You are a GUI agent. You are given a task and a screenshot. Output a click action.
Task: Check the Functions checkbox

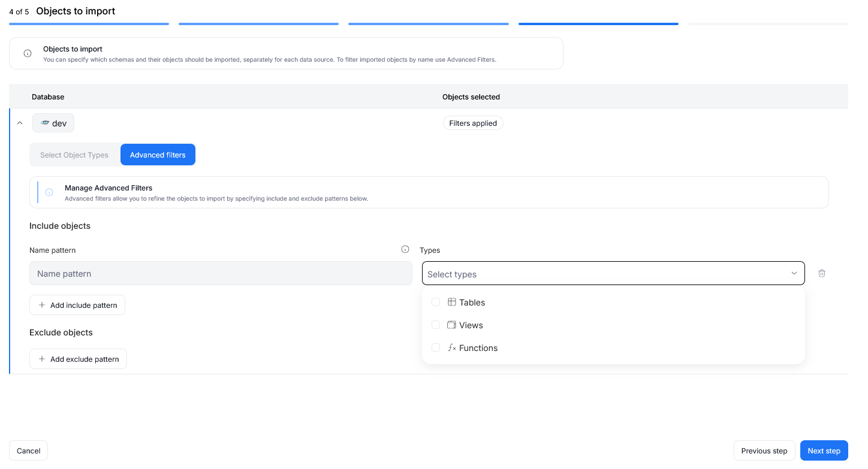coord(436,347)
